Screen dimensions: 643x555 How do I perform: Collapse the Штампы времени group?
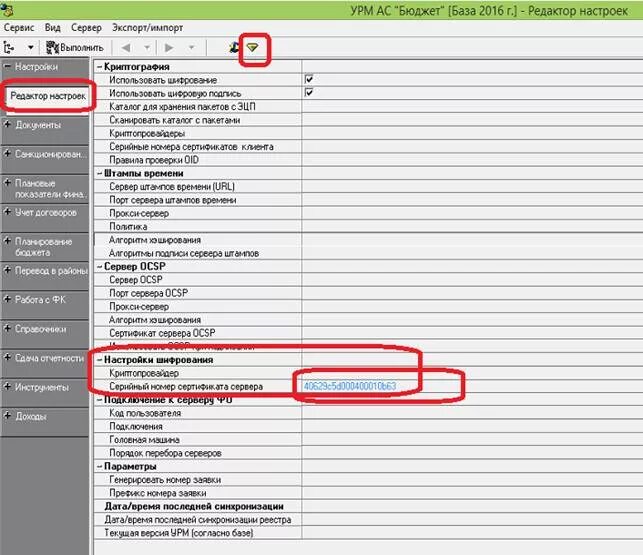click(x=99, y=173)
